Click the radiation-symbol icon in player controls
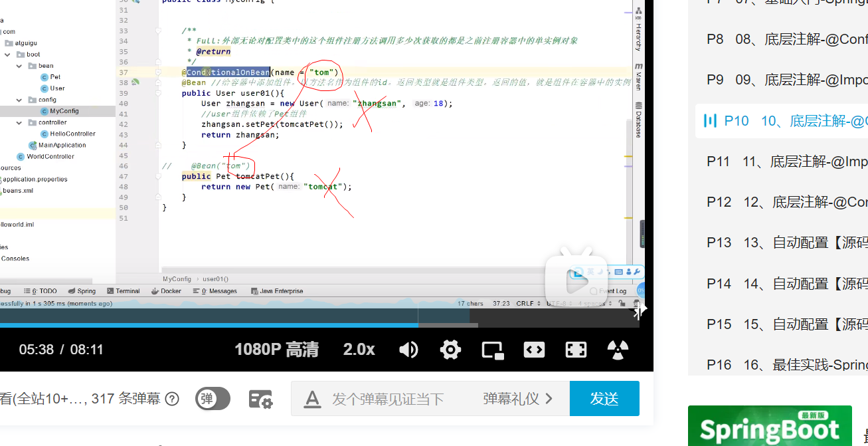 (x=618, y=350)
